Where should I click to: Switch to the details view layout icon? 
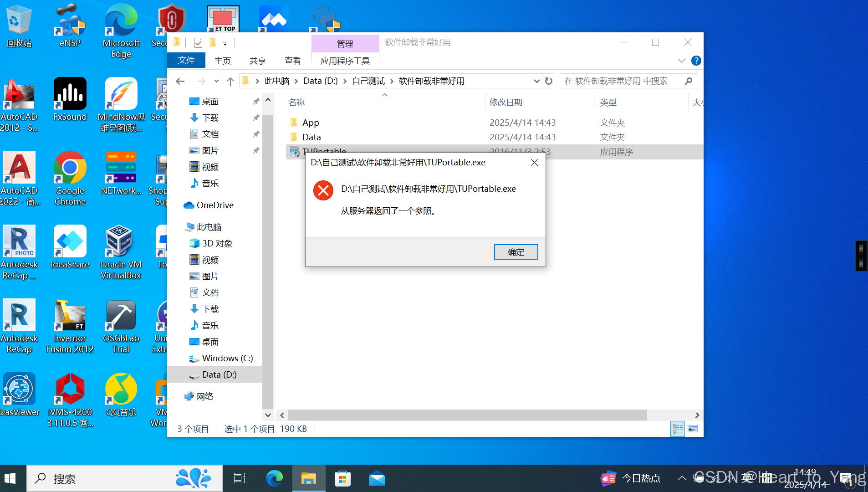pyautogui.click(x=678, y=429)
